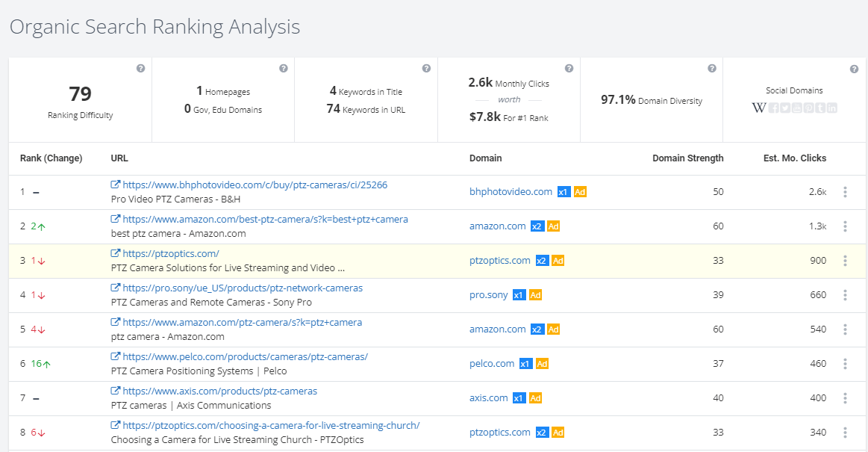868x452 pixels.
Task: Click 'PTZ cameras | Axis Communications' title
Action: 191,405
